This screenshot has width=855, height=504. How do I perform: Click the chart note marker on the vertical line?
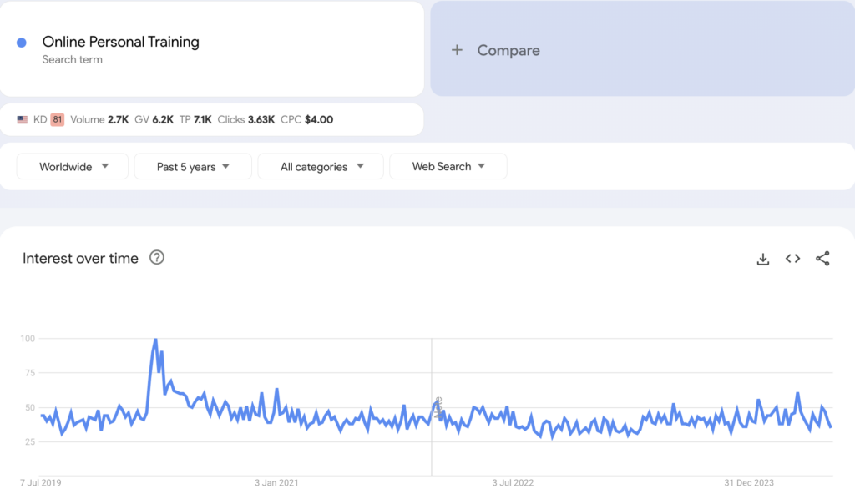pos(438,408)
